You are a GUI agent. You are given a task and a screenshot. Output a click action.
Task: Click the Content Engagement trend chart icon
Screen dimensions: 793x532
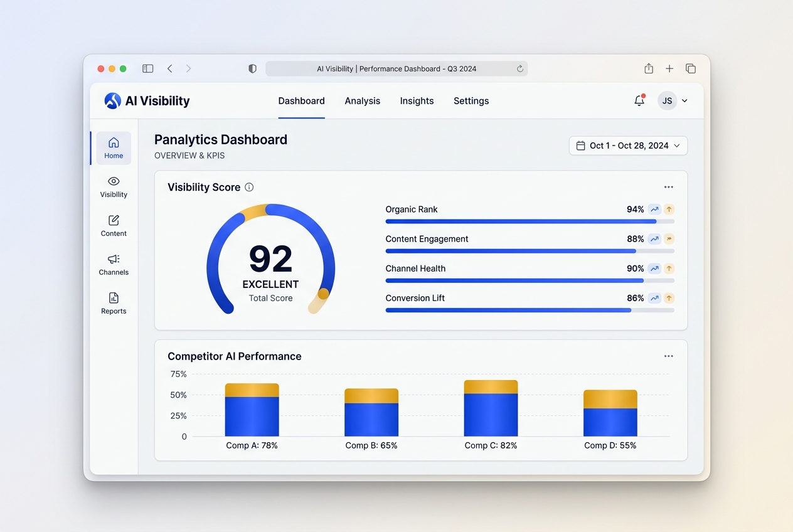[x=654, y=239]
